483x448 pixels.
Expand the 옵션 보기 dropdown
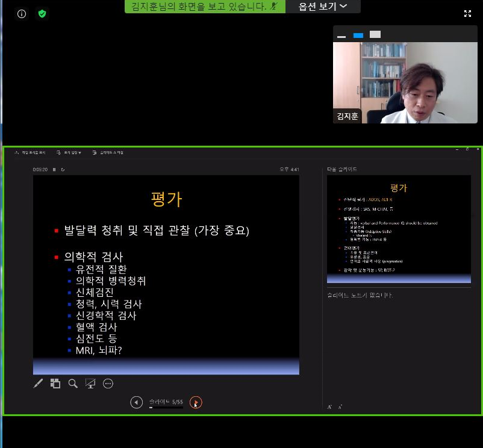tap(324, 7)
